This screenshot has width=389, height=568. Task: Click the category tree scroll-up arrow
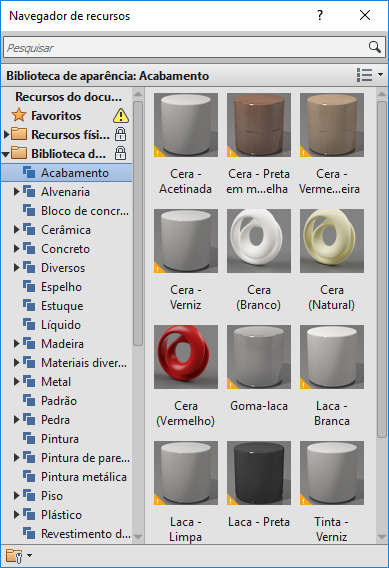tap(138, 94)
